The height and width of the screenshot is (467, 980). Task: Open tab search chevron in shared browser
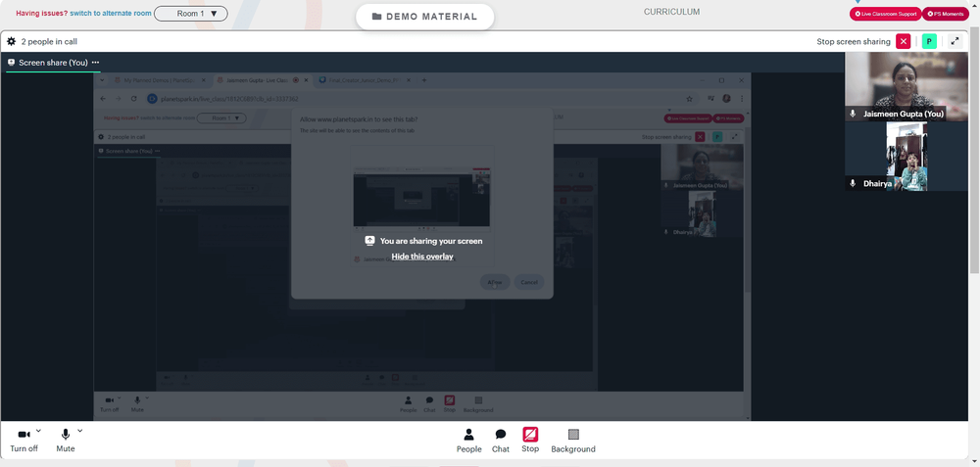click(x=103, y=80)
